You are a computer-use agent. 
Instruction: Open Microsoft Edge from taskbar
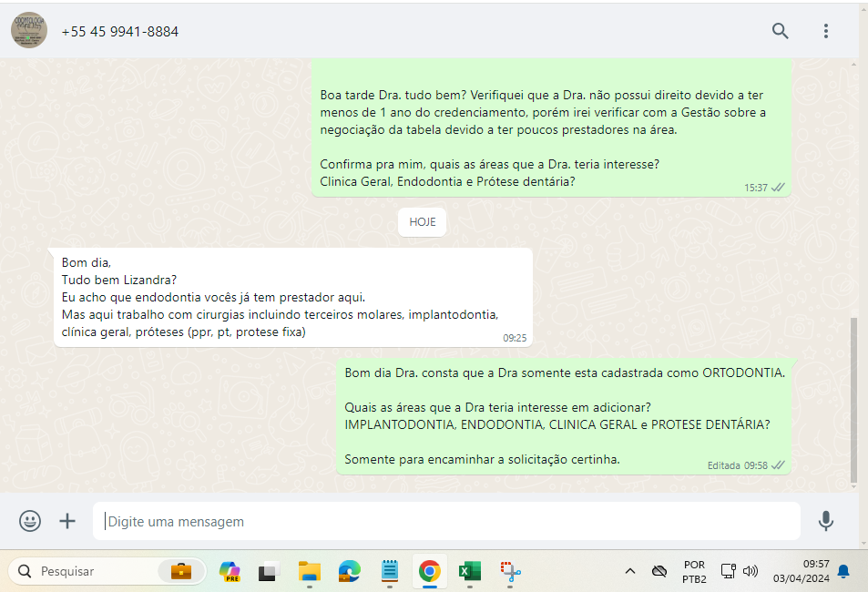tap(350, 571)
